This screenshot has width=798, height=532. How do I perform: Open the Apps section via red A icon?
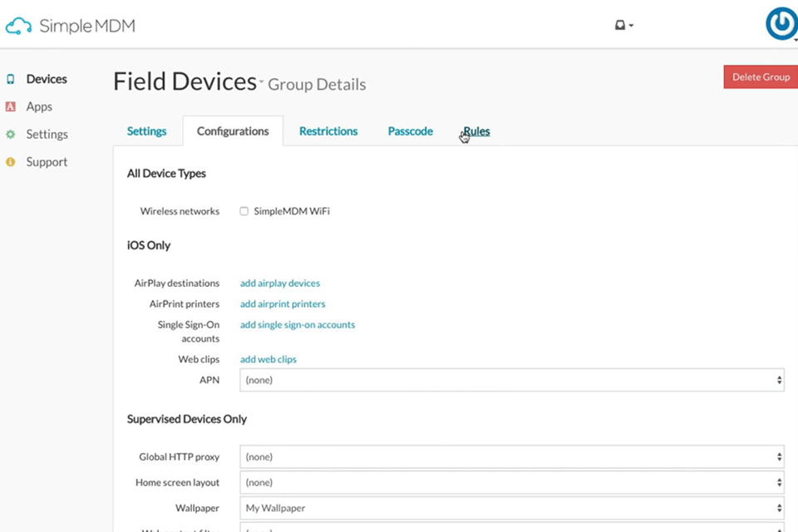coord(10,106)
